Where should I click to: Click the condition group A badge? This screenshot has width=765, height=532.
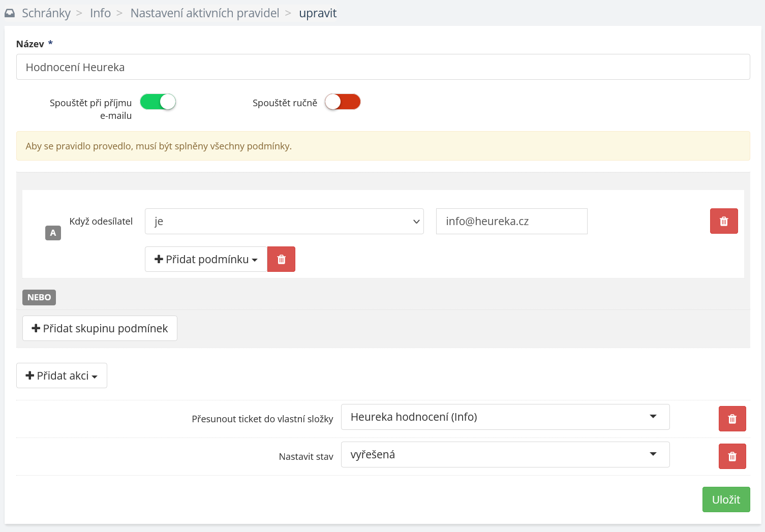[53, 233]
